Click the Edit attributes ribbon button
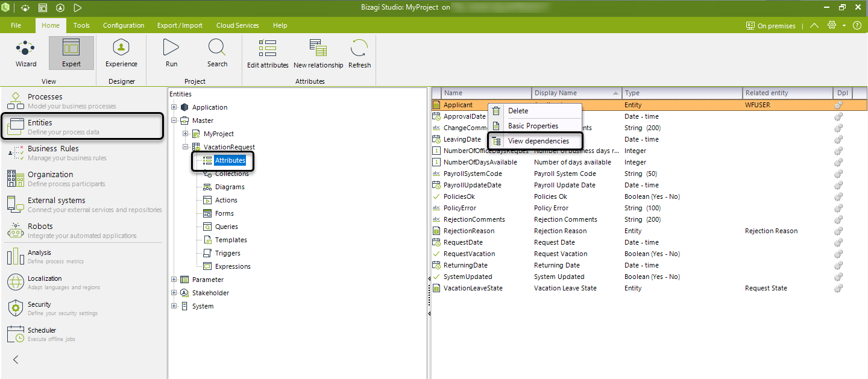Screen dimensions: 868x379 coord(267,53)
